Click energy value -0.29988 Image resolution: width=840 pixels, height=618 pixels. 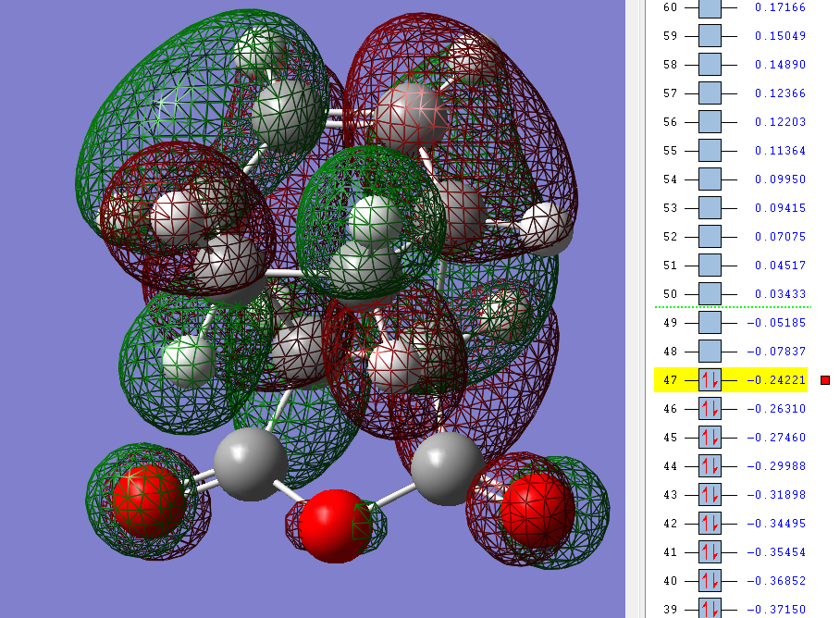[776, 466]
